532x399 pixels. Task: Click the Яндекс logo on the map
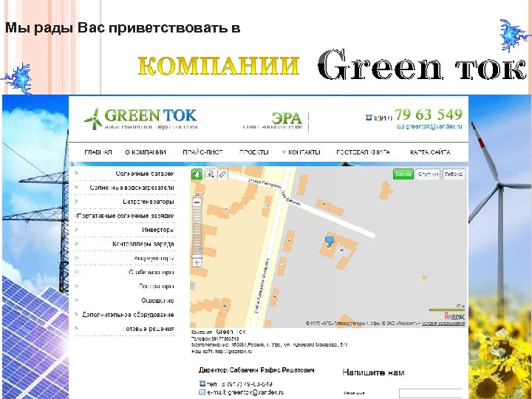[454, 316]
